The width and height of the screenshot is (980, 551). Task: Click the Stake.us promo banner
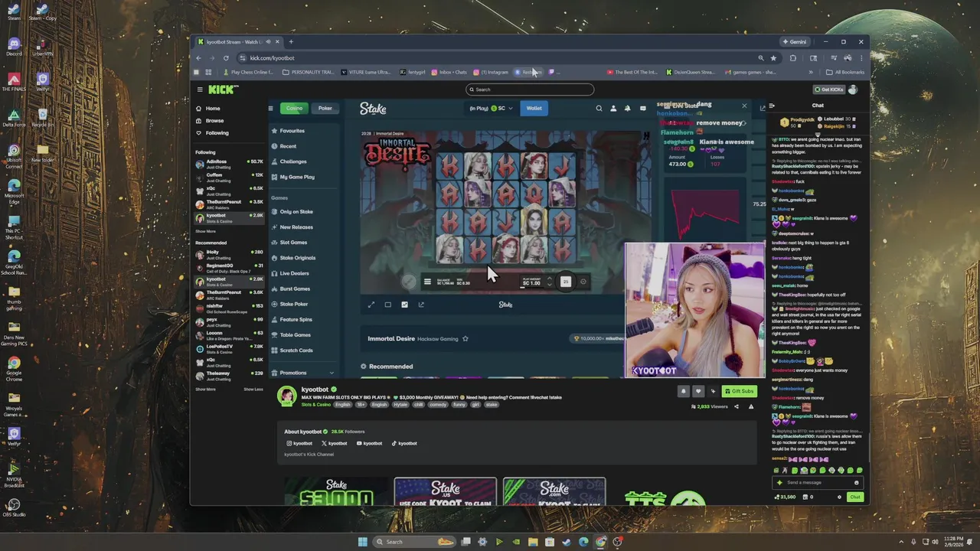(x=446, y=492)
